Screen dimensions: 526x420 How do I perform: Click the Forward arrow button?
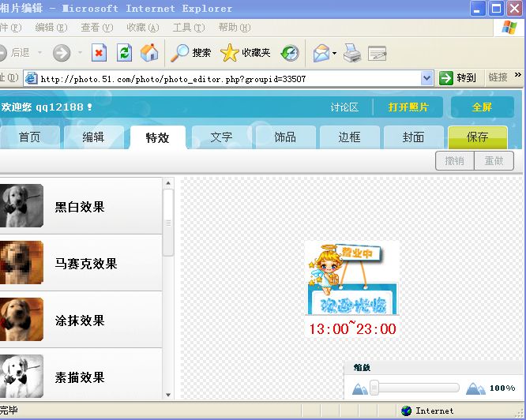point(62,53)
